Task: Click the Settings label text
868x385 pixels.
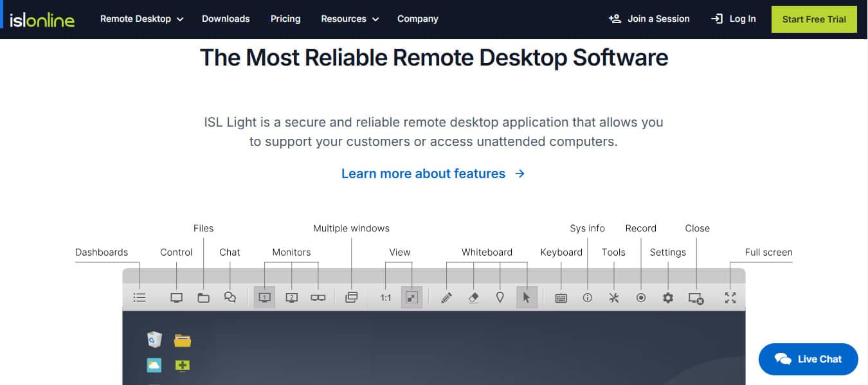Action: 668,252
